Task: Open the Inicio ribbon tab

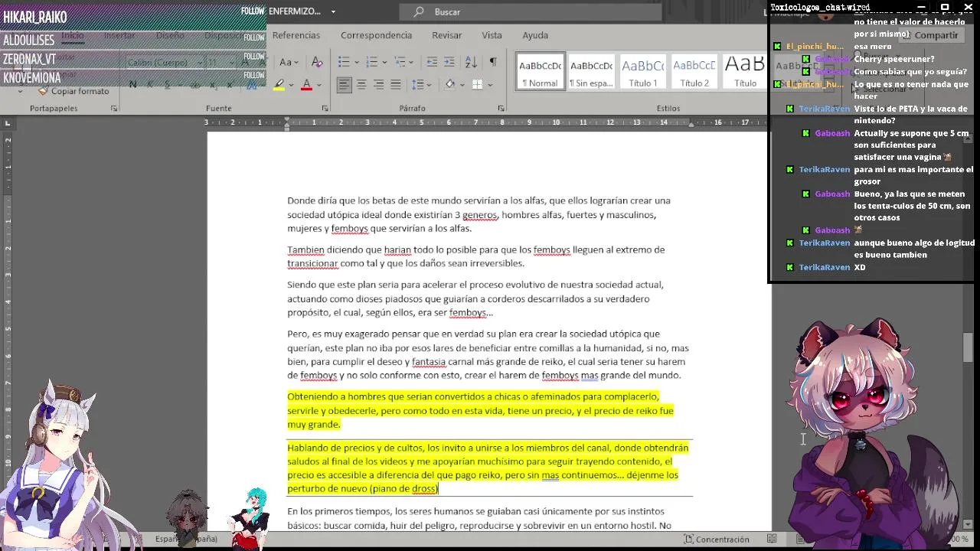Action: (x=73, y=35)
